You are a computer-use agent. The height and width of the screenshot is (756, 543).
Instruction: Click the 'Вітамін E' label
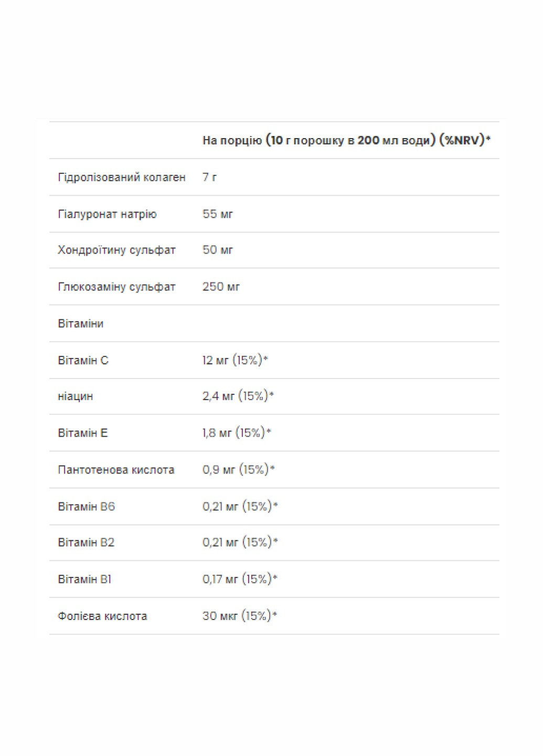coord(83,433)
